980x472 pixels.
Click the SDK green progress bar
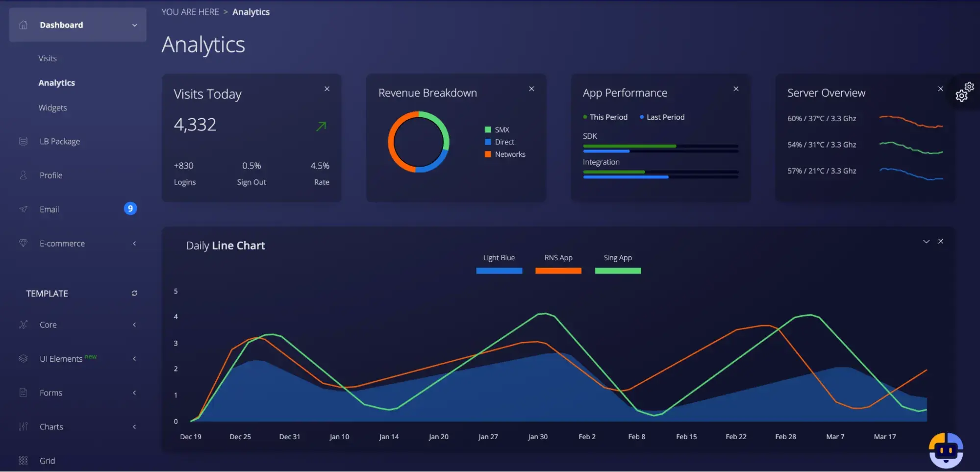click(x=629, y=146)
